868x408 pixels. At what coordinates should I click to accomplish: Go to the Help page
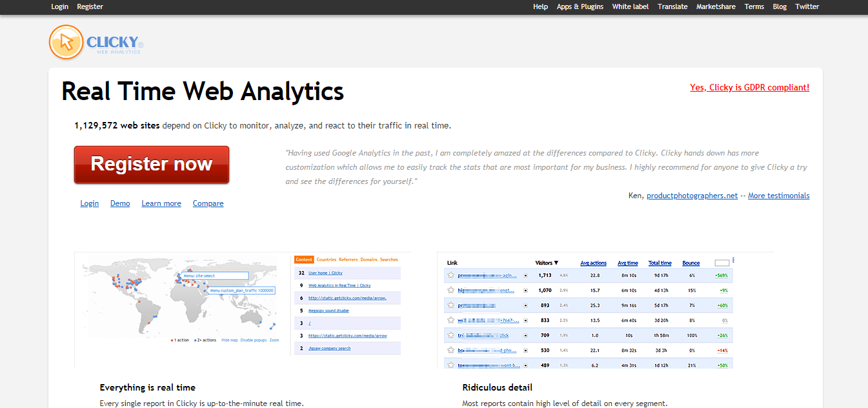coord(540,6)
